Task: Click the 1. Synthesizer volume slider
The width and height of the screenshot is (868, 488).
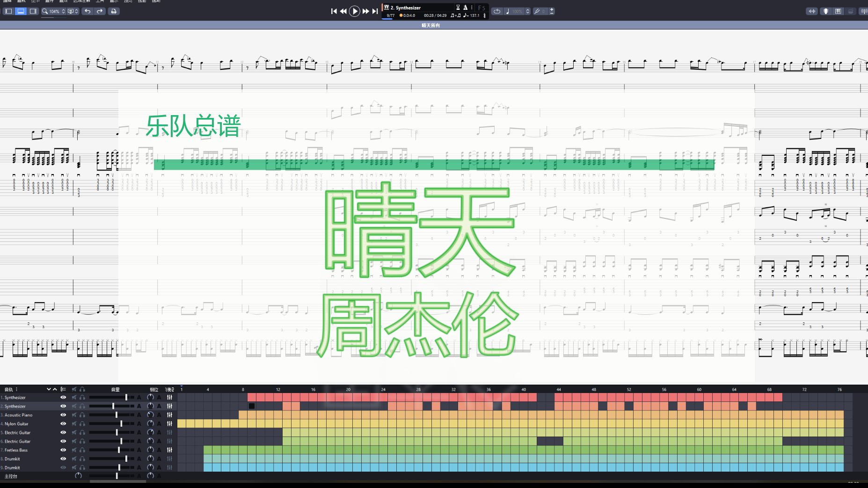Action: coord(111,397)
